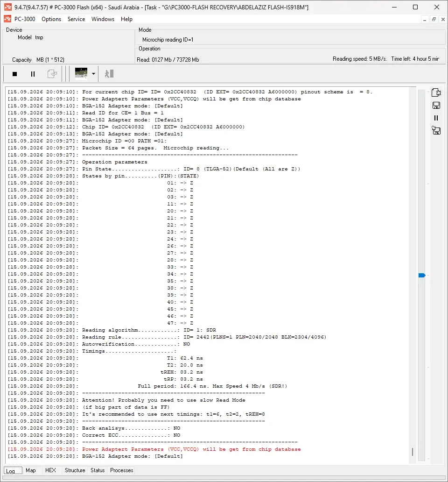Click the small PC-3000 logo in the menu bar
Screen dimensions: 448x482
click(7, 19)
